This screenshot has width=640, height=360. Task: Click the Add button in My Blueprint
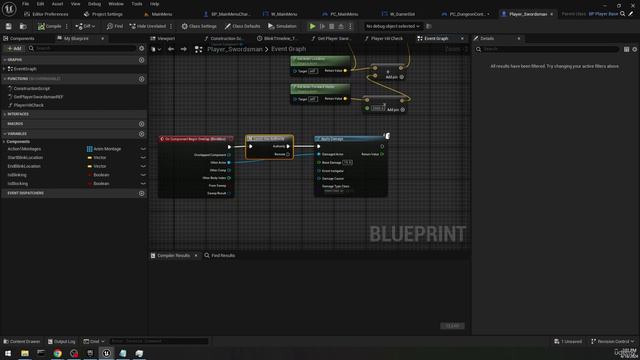14,48
